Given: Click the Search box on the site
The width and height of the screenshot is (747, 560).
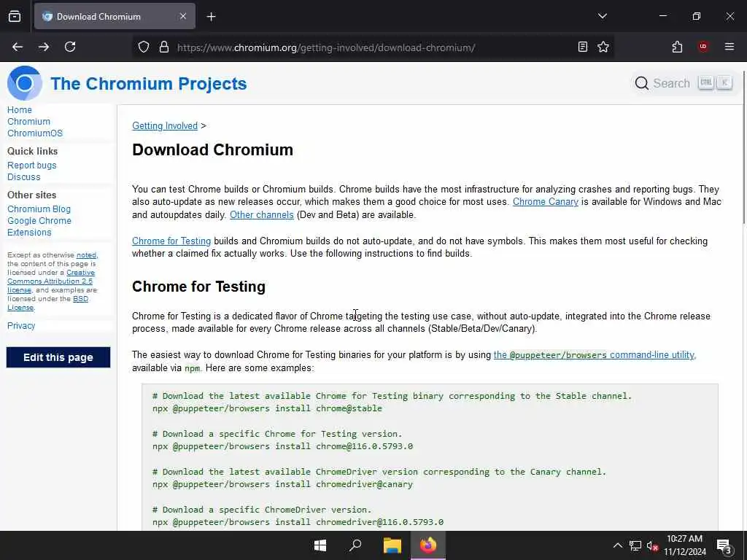Looking at the screenshot, I should [x=683, y=83].
